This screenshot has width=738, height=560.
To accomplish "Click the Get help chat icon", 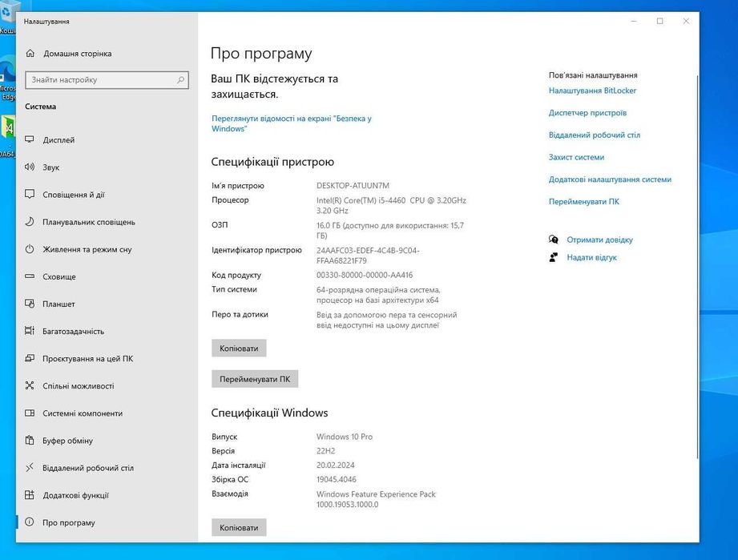I will pos(554,240).
